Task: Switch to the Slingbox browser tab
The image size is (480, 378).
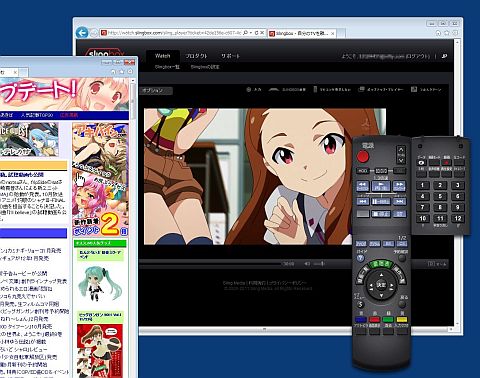Action: click(x=302, y=33)
